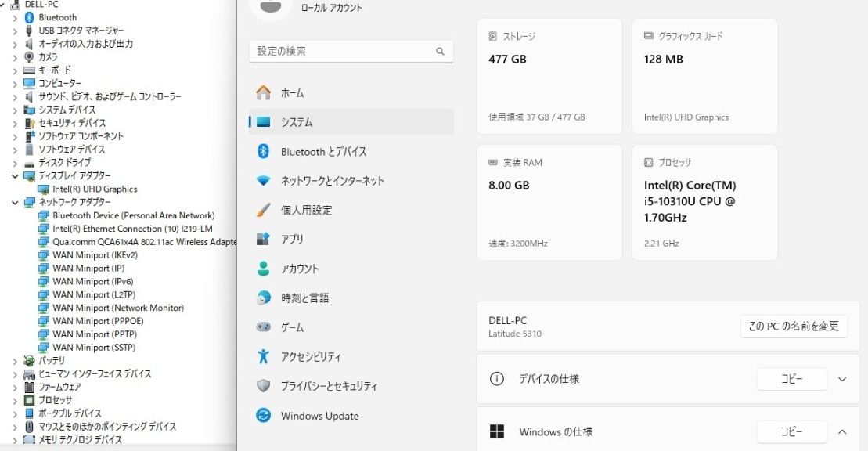
Task: Click the アカウント person icon
Action: (x=264, y=269)
